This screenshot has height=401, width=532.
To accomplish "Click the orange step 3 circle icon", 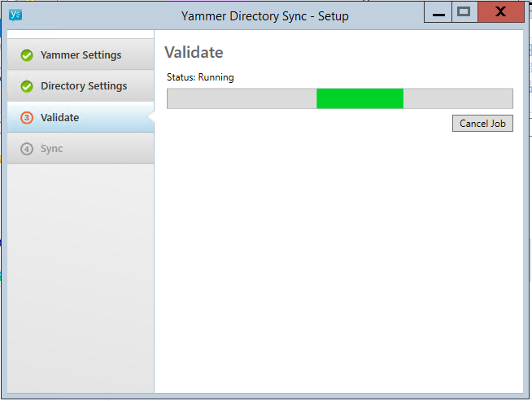I will point(27,118).
